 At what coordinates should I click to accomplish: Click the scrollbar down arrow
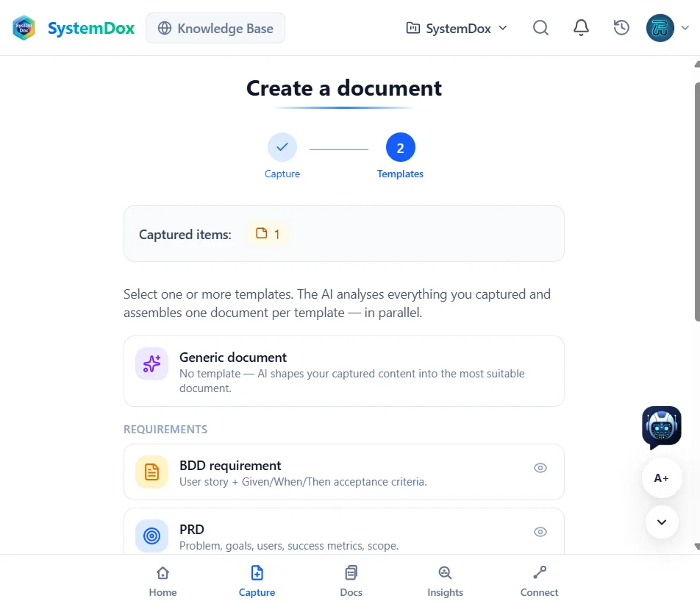[x=697, y=547]
